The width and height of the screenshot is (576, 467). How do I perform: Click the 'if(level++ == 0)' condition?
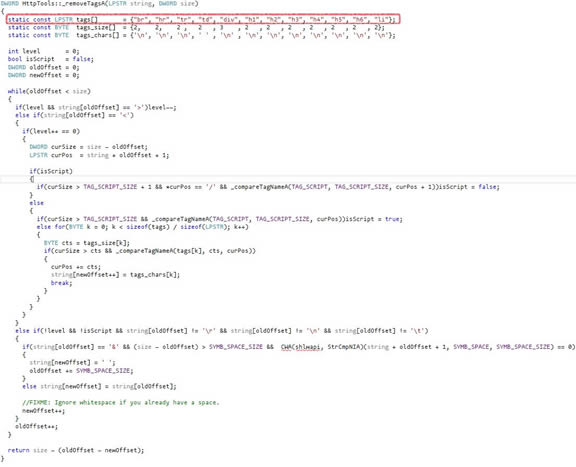pos(51,131)
